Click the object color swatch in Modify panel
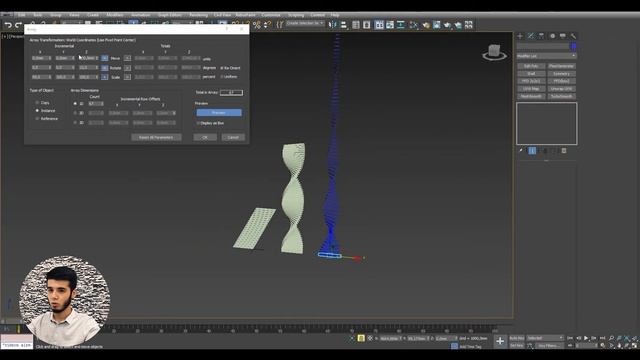The height and width of the screenshot is (360, 640). (573, 46)
